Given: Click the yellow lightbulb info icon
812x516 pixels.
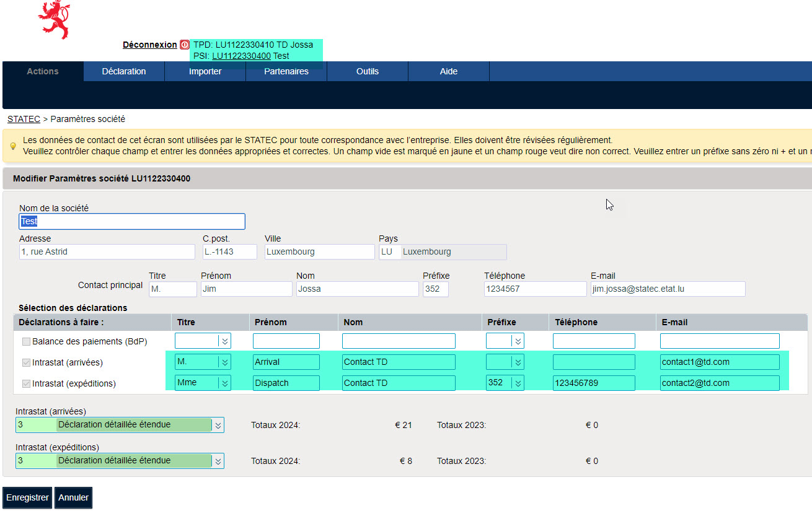Looking at the screenshot, I should click(12, 146).
